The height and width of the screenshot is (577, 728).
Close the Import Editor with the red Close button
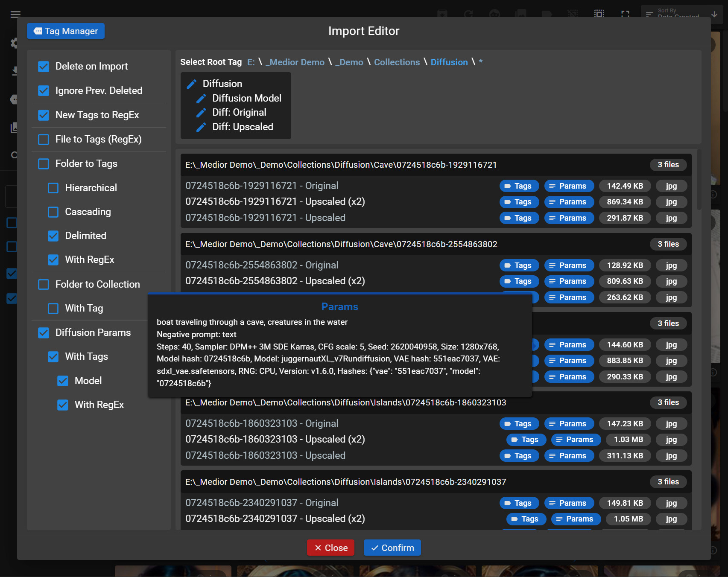coord(330,548)
